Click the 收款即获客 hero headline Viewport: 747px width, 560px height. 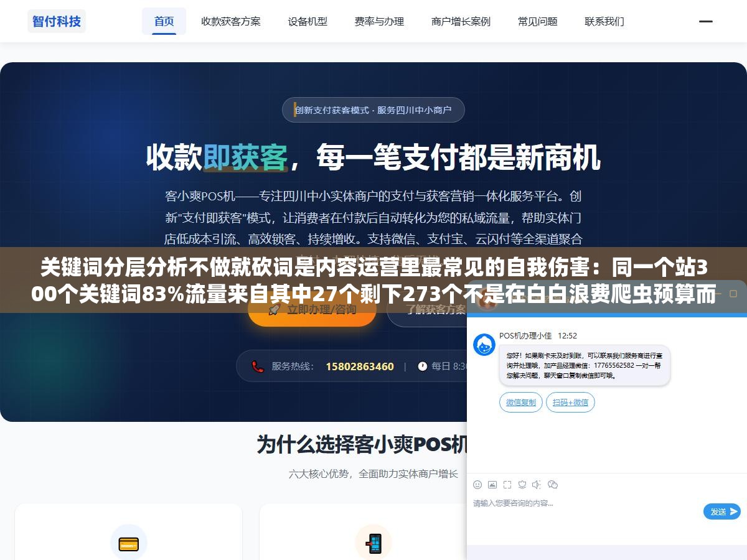[x=374, y=157]
